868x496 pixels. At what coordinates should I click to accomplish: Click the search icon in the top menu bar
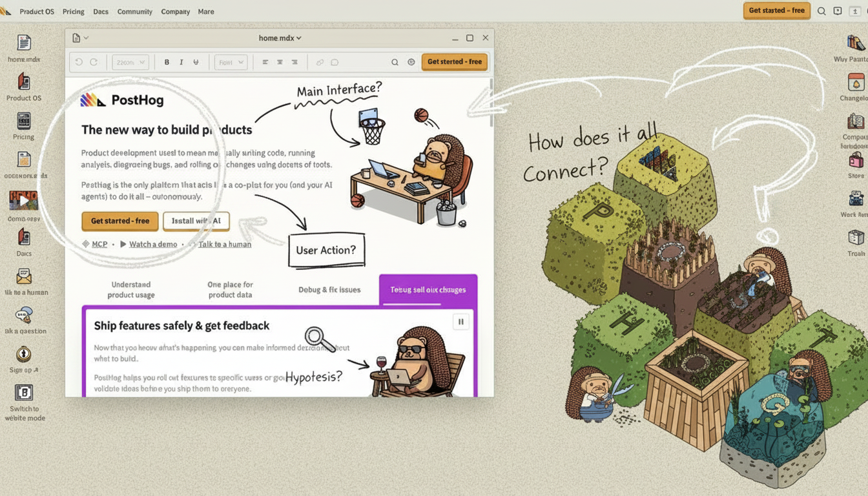(821, 11)
